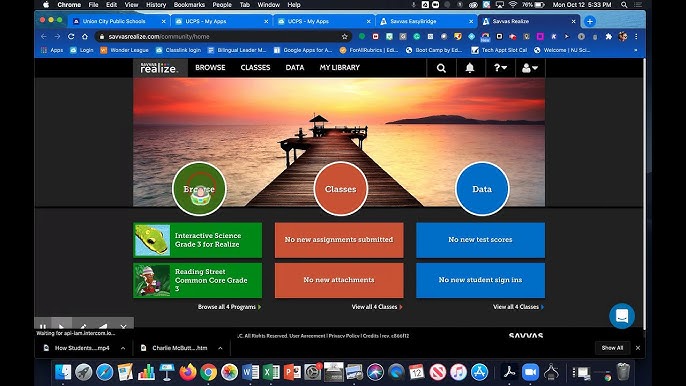
Task: Open the Chrome profile avatar
Action: click(x=623, y=37)
